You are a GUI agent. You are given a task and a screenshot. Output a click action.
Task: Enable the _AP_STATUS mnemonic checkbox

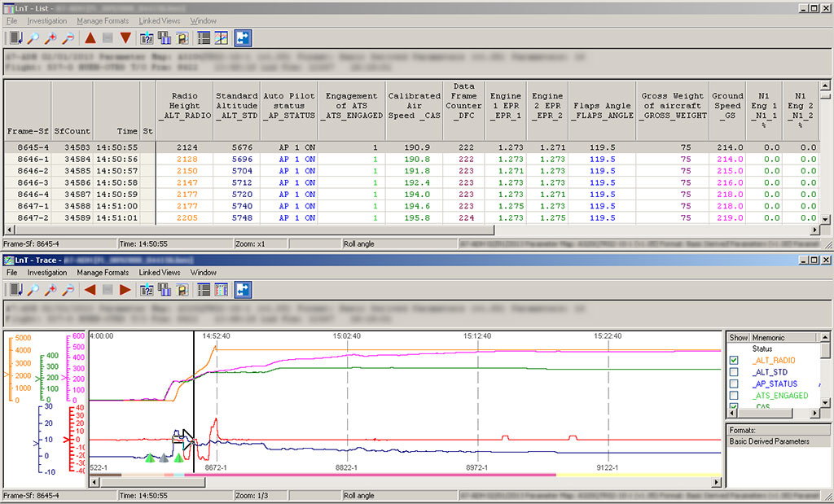click(733, 383)
